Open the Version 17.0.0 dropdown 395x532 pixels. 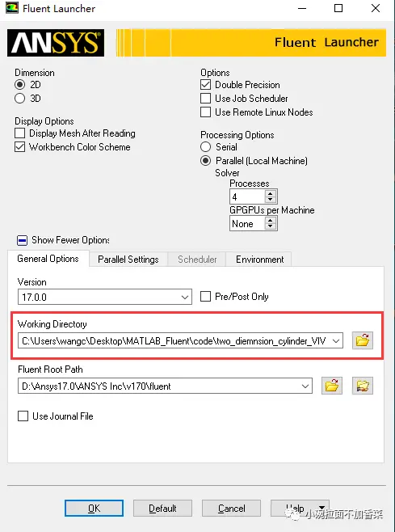[x=105, y=298]
